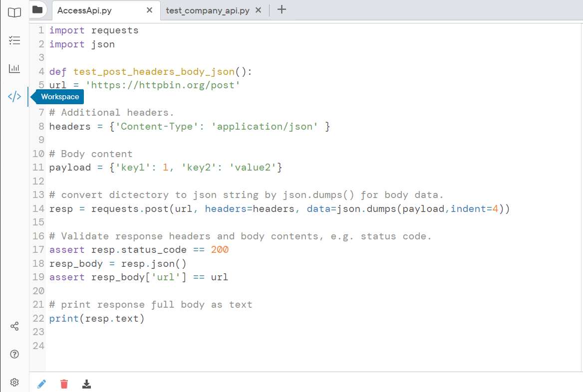Click line number 14 in the gutter
Screen dimensions: 583x392
38,208
